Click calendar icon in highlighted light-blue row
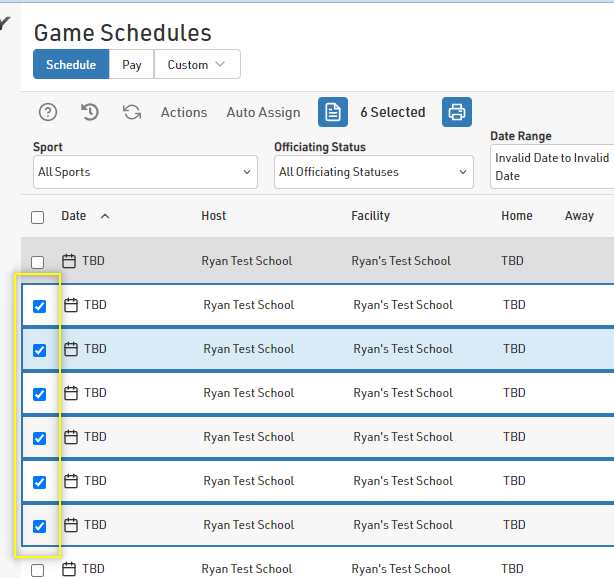Image resolution: width=614 pixels, height=578 pixels. [x=70, y=349]
